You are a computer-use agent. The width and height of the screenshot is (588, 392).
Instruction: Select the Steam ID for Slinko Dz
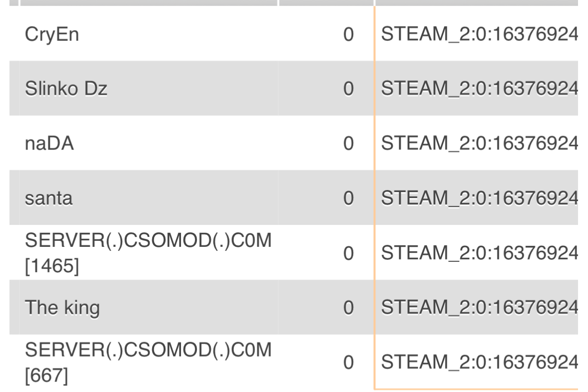click(x=479, y=89)
